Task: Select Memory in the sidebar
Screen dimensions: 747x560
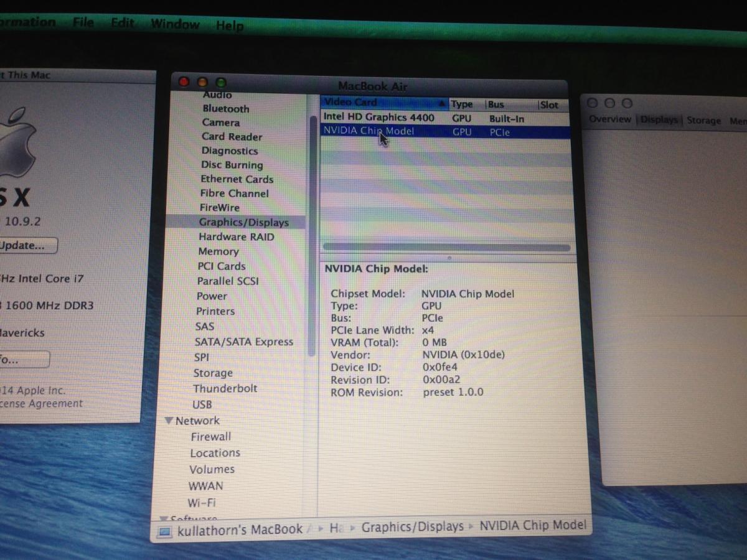Action: click(218, 251)
